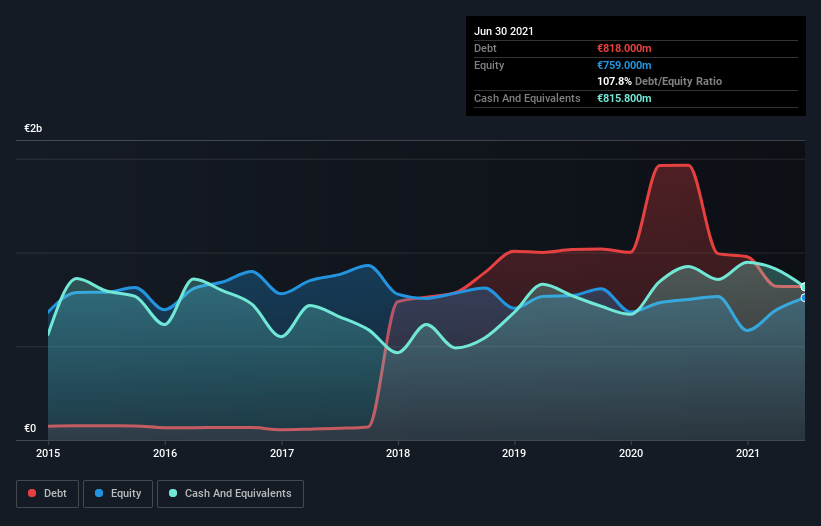Select the Cash endpoint marker at Jun 2021
The image size is (821, 526).
point(805,287)
